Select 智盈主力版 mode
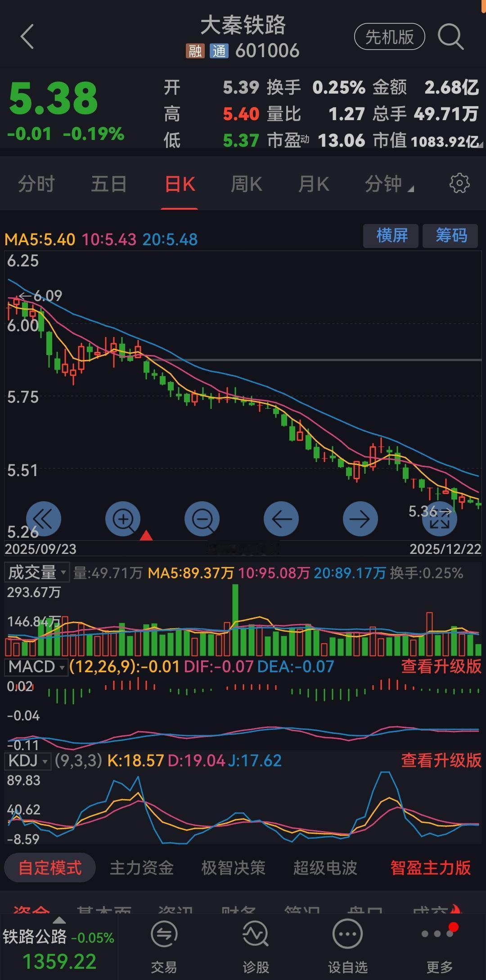Screen dimensions: 486x980 [x=431, y=868]
